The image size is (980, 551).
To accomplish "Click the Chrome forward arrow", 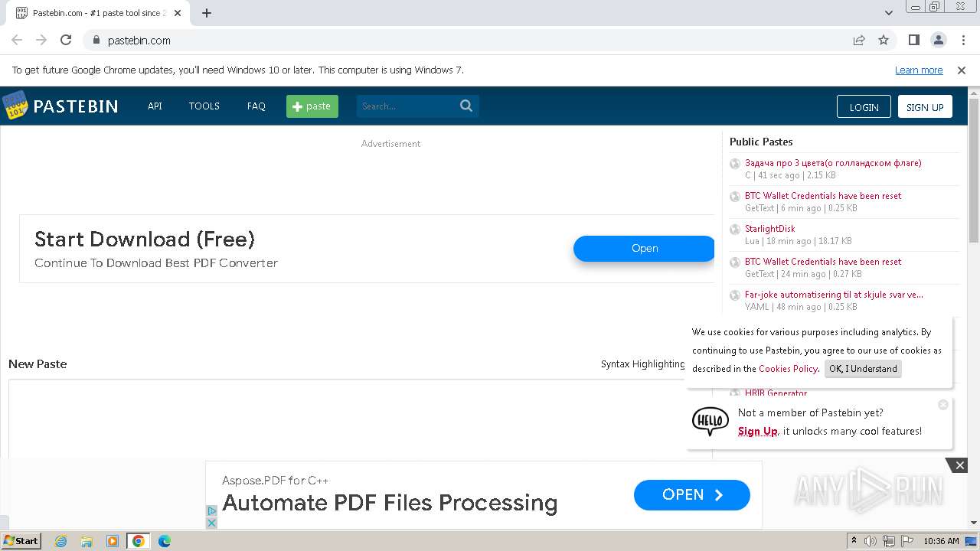I will click(x=41, y=40).
